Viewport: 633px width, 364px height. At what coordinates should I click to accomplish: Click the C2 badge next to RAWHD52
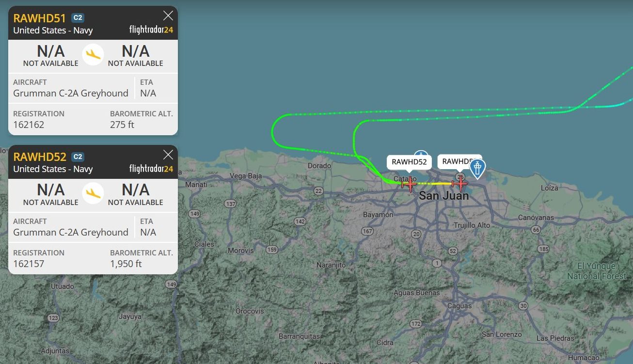click(x=78, y=157)
